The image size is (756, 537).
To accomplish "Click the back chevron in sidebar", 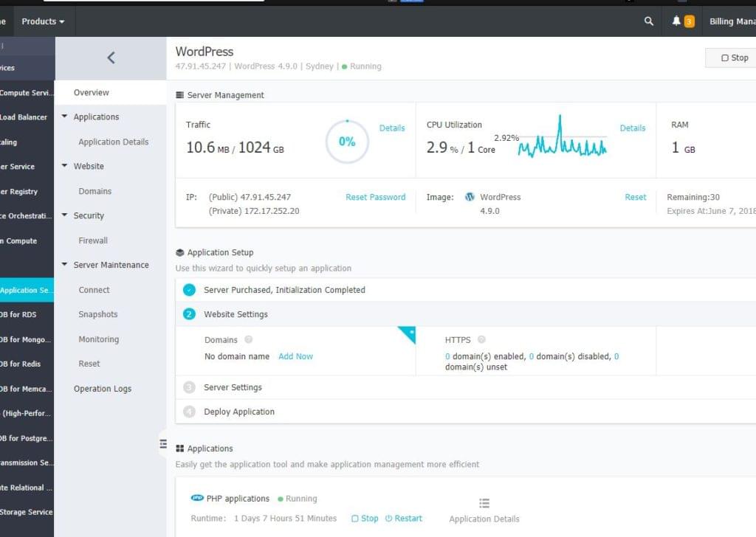I will [x=111, y=58].
